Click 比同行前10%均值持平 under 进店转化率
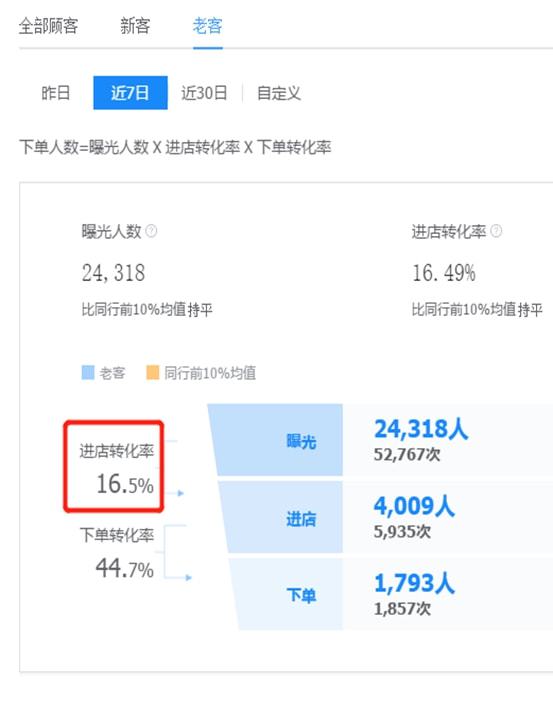 click(x=477, y=309)
